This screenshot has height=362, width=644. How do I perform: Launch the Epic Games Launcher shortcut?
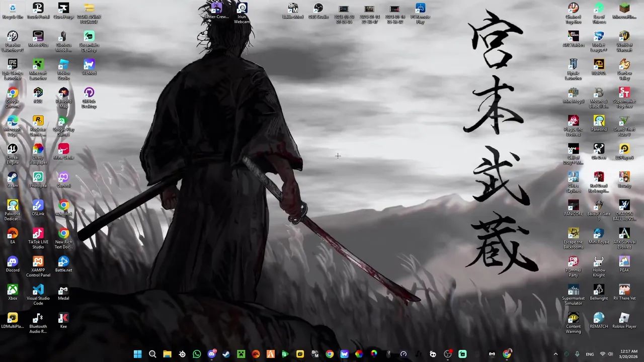tap(13, 69)
